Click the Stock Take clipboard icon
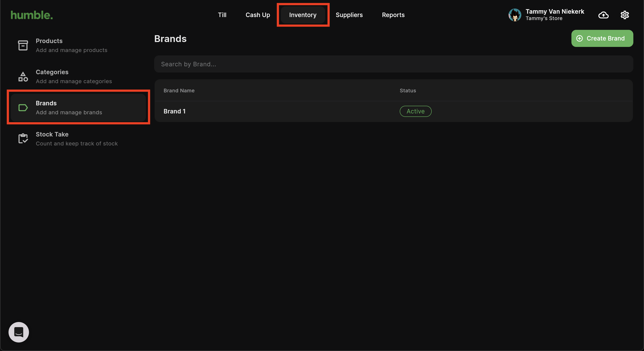644x351 pixels. coord(23,138)
